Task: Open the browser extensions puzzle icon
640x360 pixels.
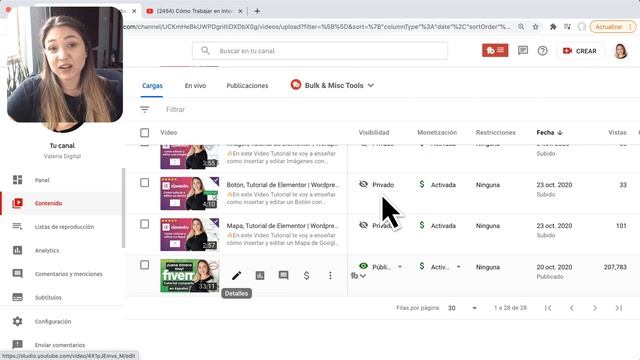Action: [x=553, y=27]
